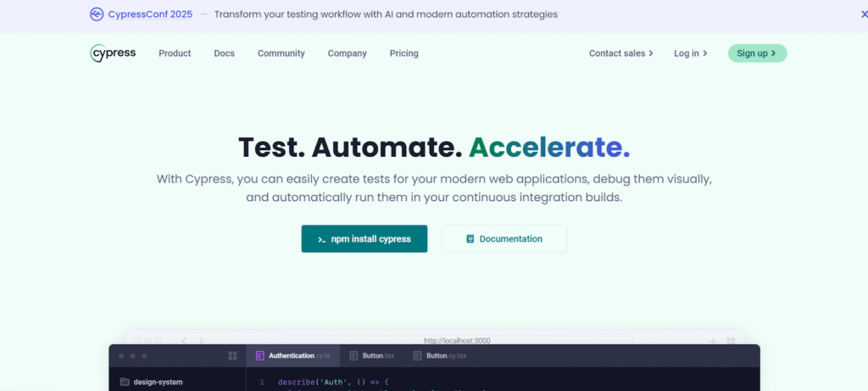The width and height of the screenshot is (868, 391).
Task: Open the Documentation button
Action: tap(504, 239)
